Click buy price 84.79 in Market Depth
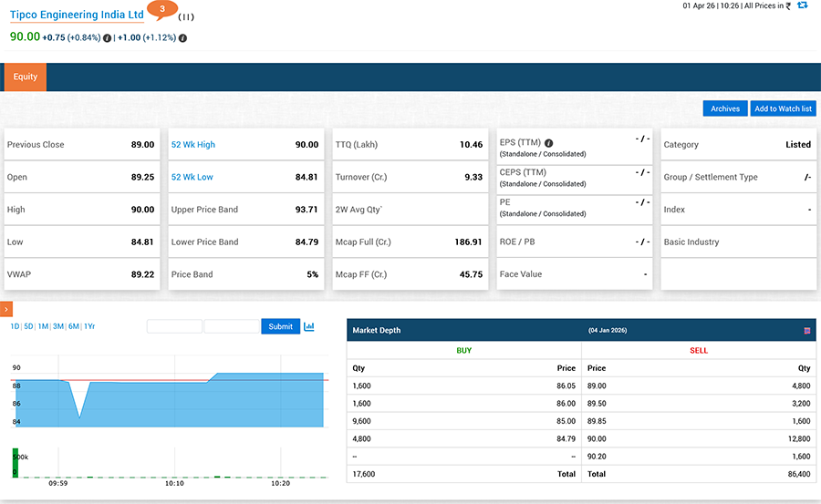This screenshot has width=821, height=504. (x=566, y=439)
